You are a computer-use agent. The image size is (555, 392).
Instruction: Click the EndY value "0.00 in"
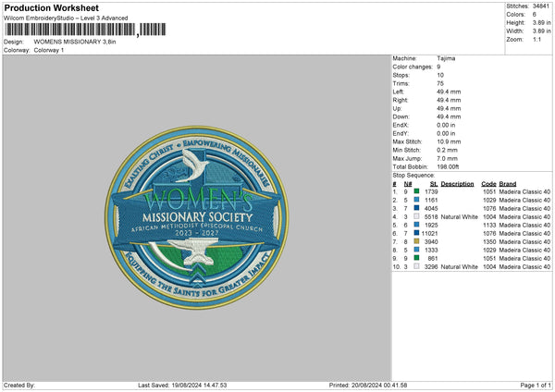coord(446,133)
